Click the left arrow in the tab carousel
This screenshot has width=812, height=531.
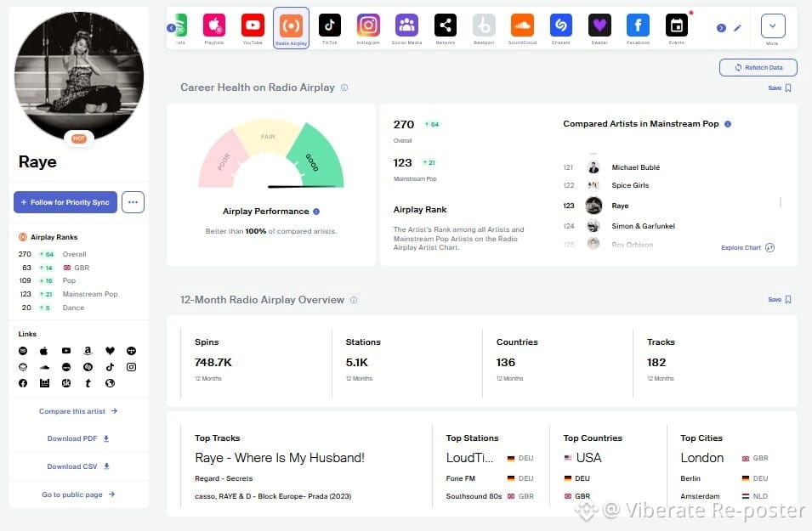coord(171,28)
